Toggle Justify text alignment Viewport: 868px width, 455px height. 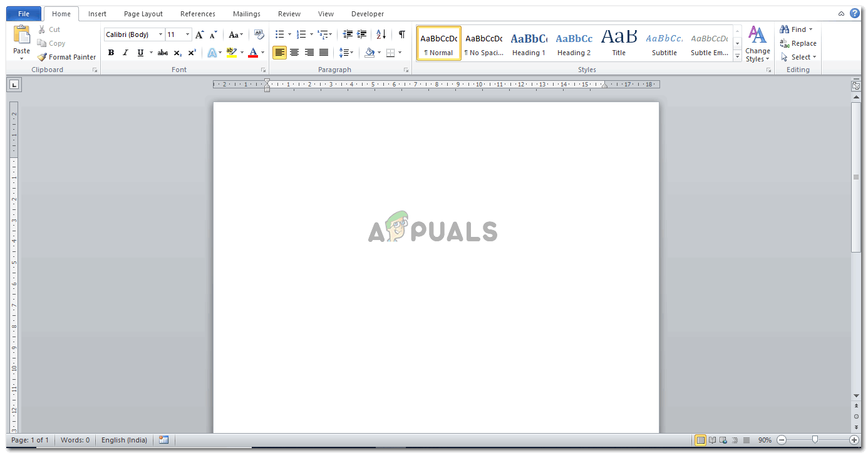[324, 53]
